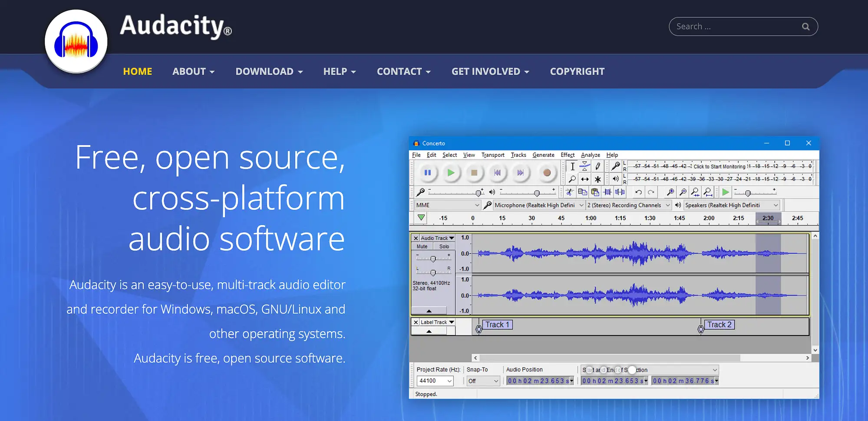Open the Label Track dropdown menu
This screenshot has width=868, height=421.
pyautogui.click(x=437, y=322)
